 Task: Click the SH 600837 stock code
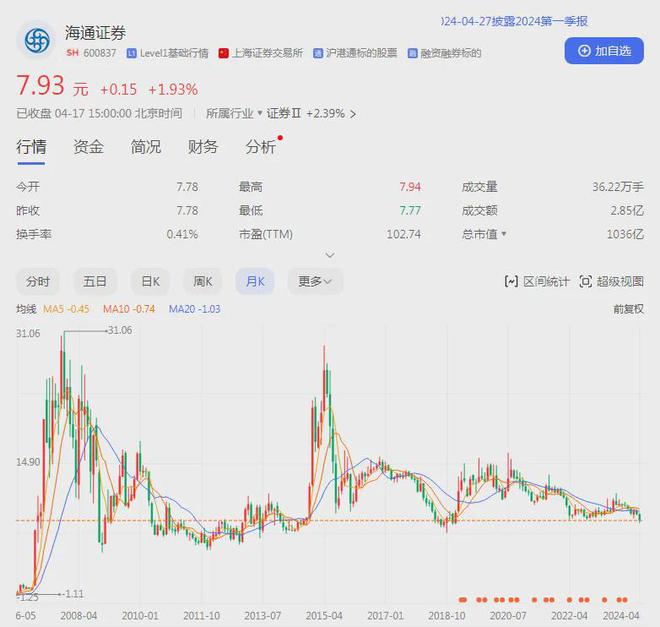(x=91, y=53)
